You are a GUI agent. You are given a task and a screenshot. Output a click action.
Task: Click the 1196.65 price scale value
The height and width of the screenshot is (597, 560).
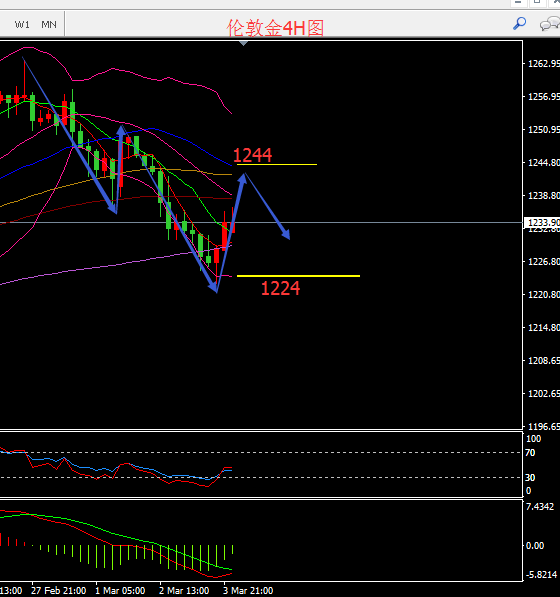coord(544,426)
